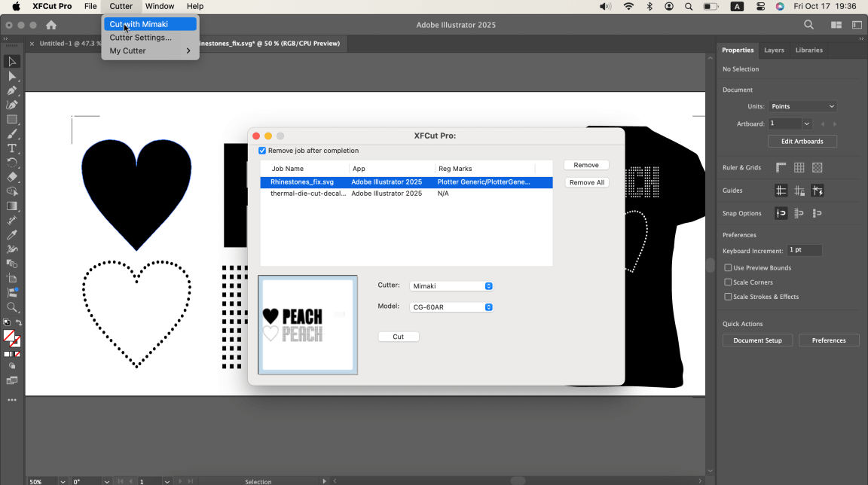Toggle Snap to Point option

[x=781, y=213]
